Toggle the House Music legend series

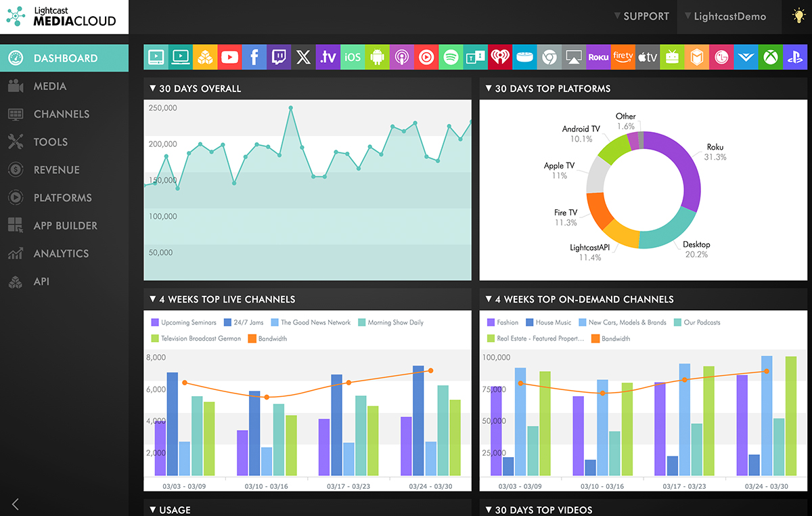click(549, 322)
